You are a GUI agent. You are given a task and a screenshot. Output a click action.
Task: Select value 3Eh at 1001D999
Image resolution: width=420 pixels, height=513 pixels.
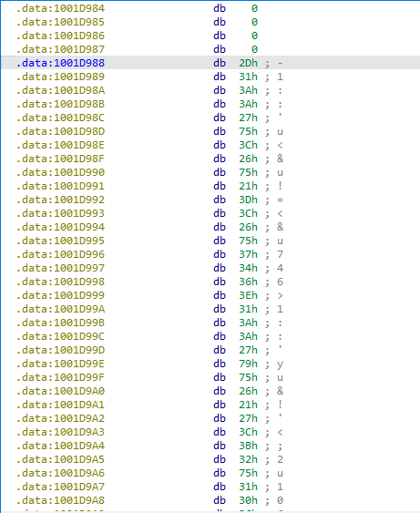click(248, 295)
